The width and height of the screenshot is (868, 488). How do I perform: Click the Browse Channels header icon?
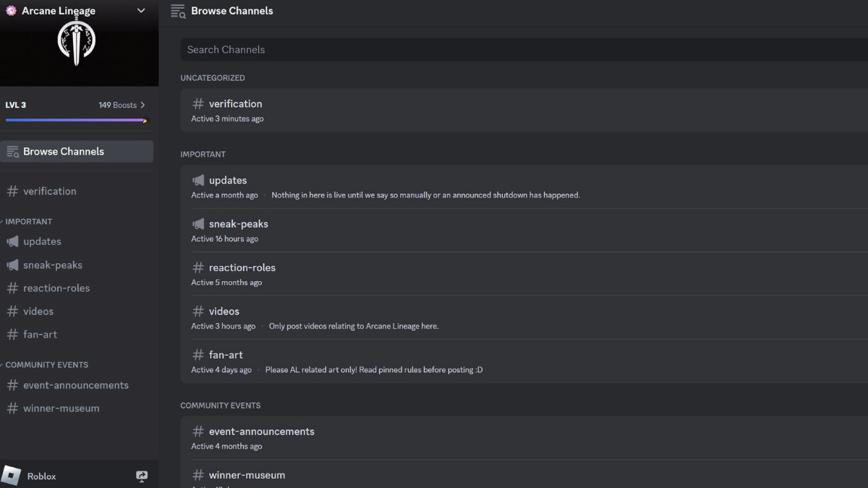178,11
